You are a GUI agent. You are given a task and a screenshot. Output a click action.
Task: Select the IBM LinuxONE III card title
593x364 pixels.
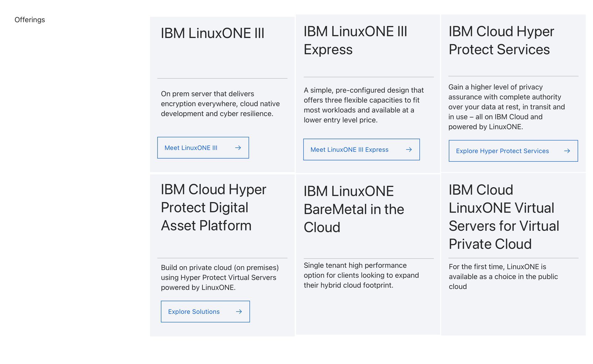212,33
